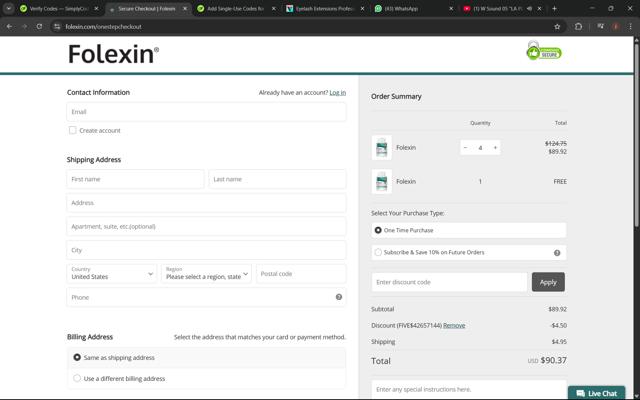Screen dimensions: 640x400
Task: Focus the First name field
Action: coord(135,179)
